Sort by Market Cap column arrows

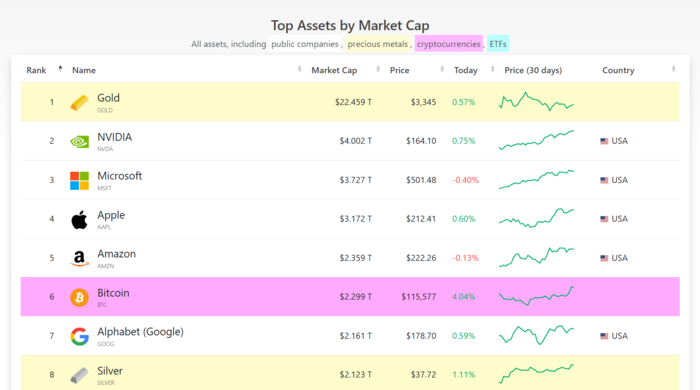coord(378,69)
